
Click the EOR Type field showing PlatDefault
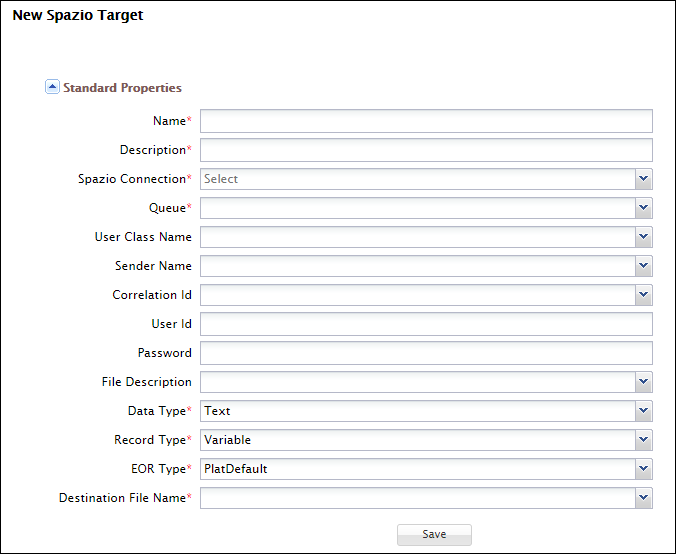[x=417, y=469]
